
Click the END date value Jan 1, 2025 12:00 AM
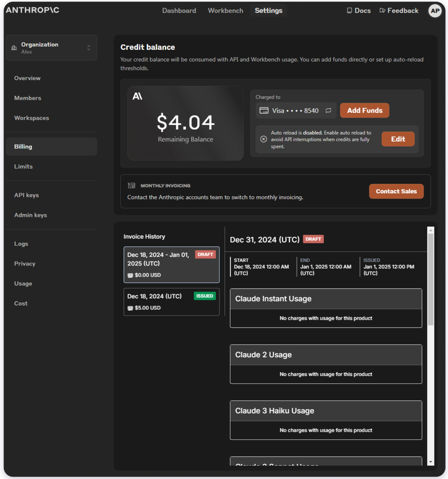[x=325, y=270]
